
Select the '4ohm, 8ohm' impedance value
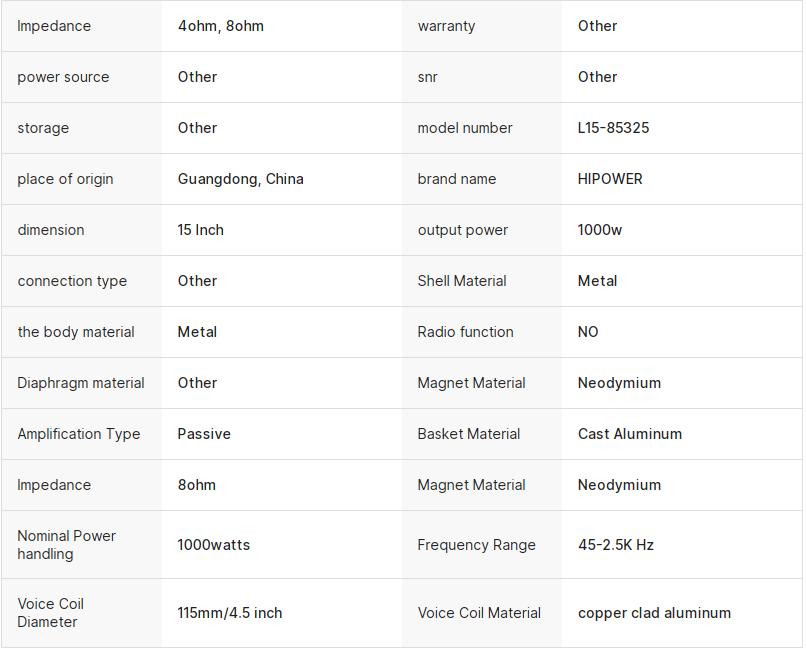220,26
